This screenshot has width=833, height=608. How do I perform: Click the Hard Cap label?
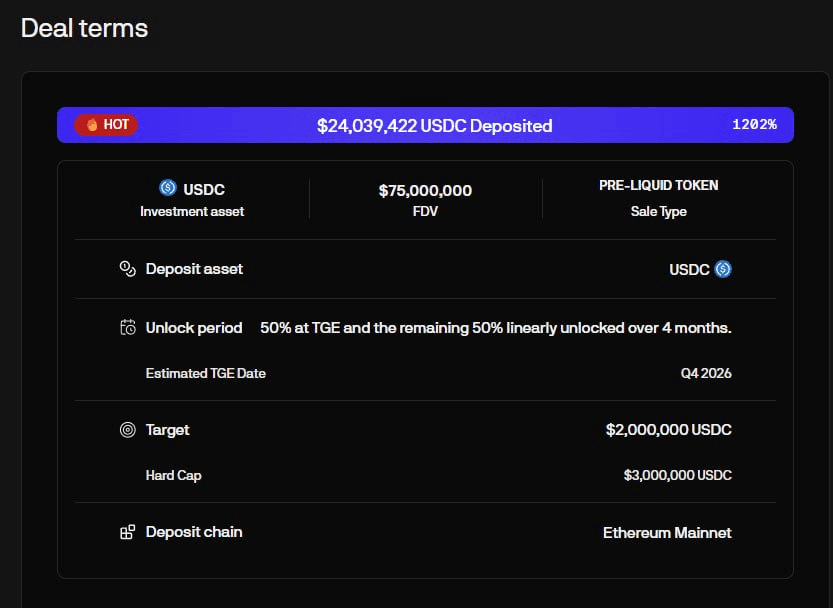[x=174, y=475]
